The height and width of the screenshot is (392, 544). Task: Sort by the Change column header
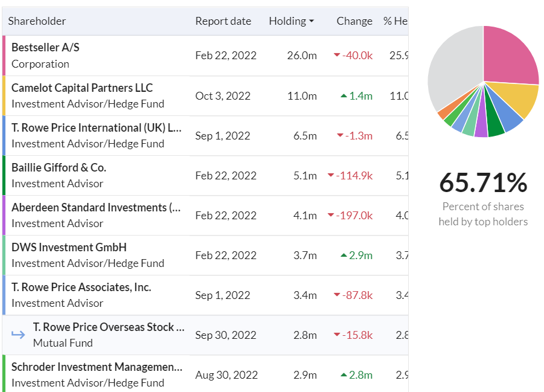click(x=354, y=21)
